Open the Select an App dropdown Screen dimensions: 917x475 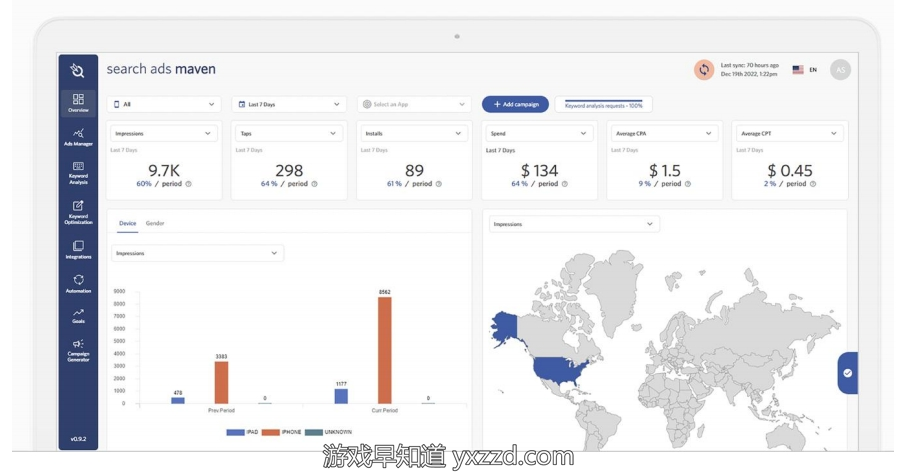(x=414, y=104)
